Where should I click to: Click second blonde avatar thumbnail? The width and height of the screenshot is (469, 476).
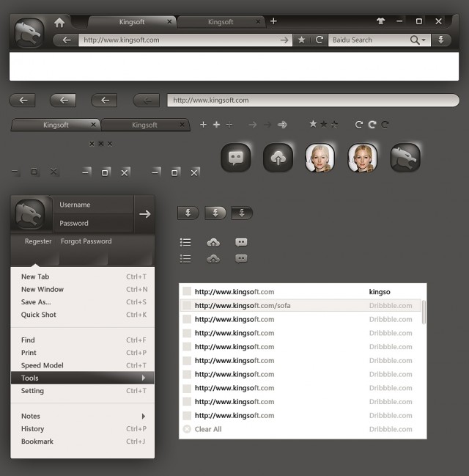pyautogui.click(x=363, y=158)
